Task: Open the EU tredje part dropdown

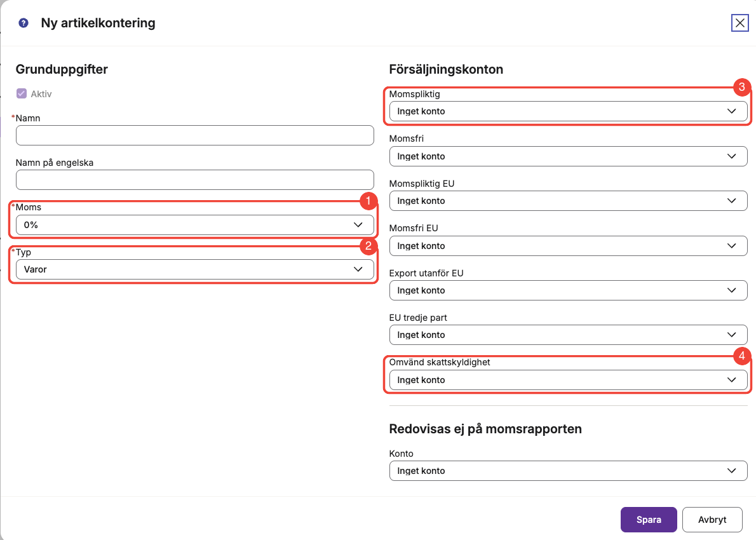Action: pos(568,335)
